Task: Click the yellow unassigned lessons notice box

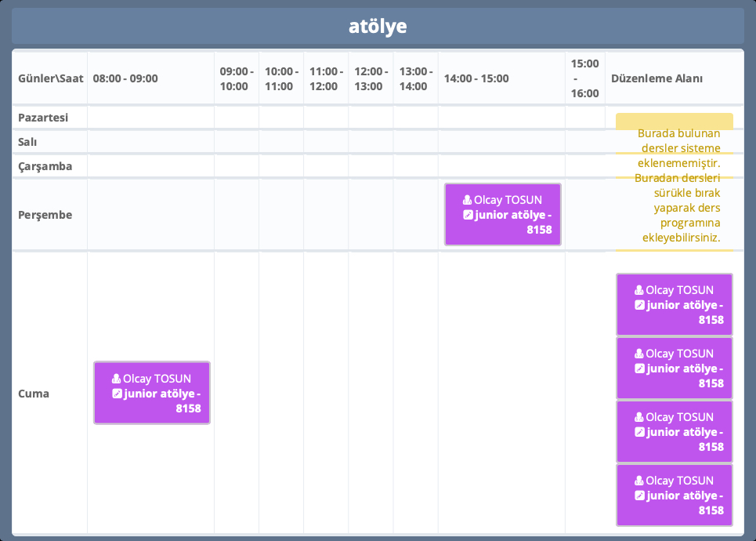Action: coord(674,182)
